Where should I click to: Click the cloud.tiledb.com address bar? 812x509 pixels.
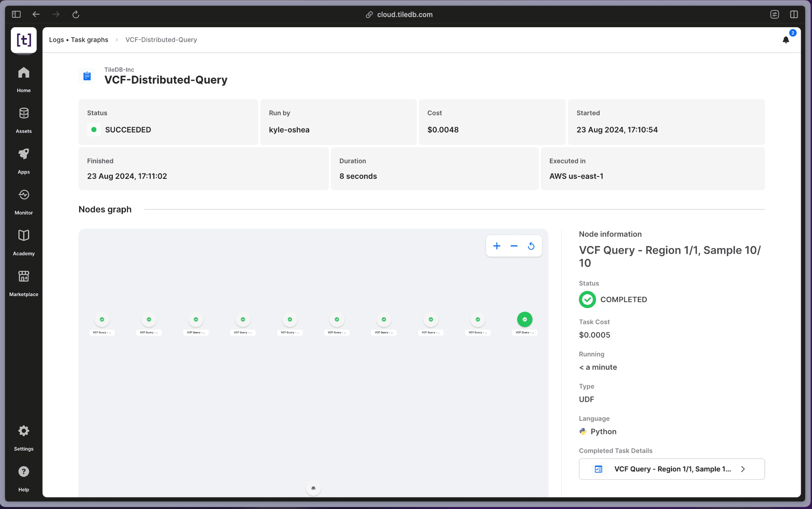(x=404, y=14)
